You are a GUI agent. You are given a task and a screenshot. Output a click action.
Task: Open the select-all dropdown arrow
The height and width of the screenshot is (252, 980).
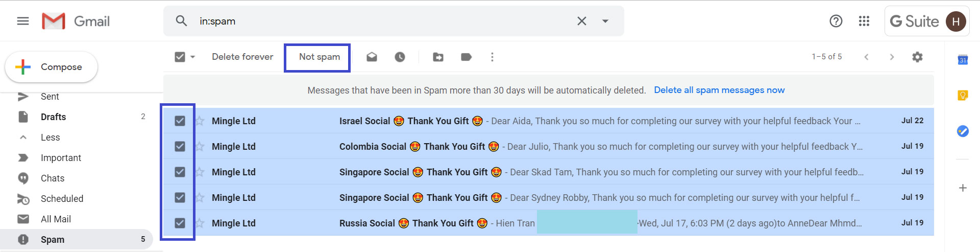193,57
